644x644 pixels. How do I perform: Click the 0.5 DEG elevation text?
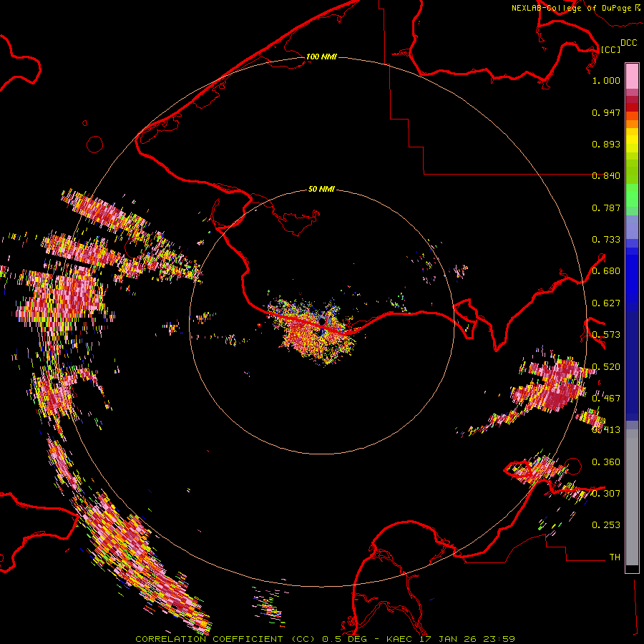click(345, 639)
